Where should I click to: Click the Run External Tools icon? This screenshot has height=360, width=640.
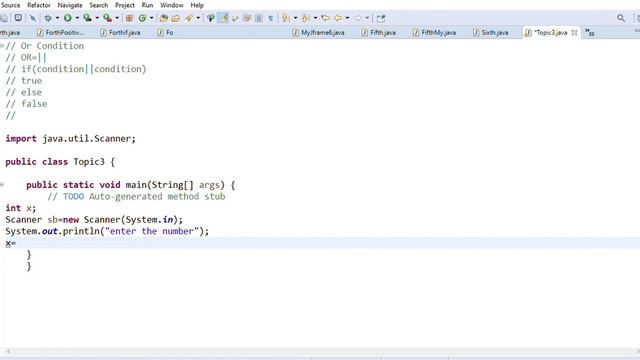(107, 18)
